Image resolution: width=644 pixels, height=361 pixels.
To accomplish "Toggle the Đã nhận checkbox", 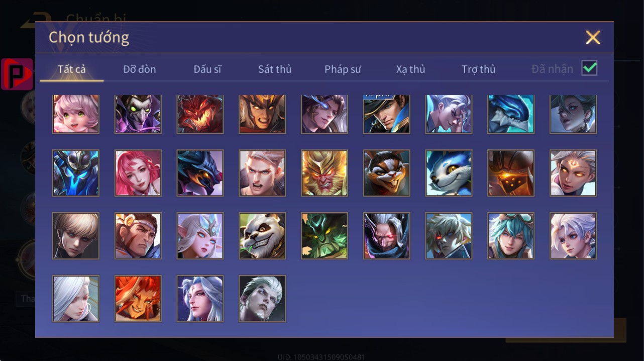I will click(589, 68).
